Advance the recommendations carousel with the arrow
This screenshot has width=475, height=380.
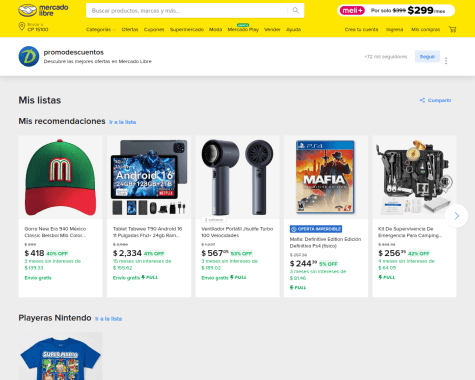457,216
